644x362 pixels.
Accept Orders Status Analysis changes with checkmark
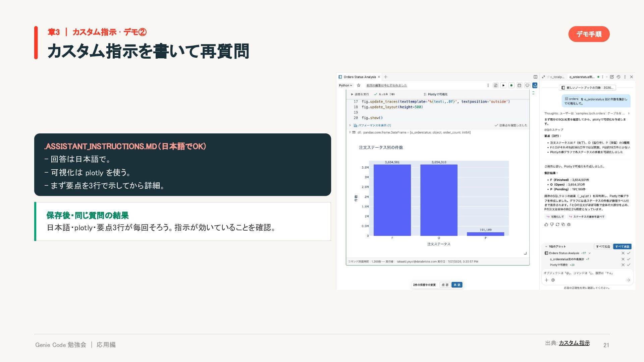point(629,253)
